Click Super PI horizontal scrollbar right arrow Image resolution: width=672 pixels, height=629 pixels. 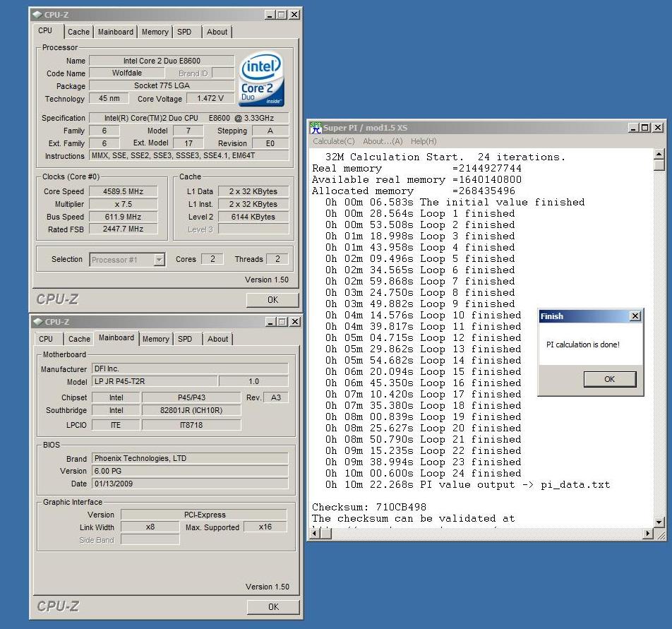[648, 534]
